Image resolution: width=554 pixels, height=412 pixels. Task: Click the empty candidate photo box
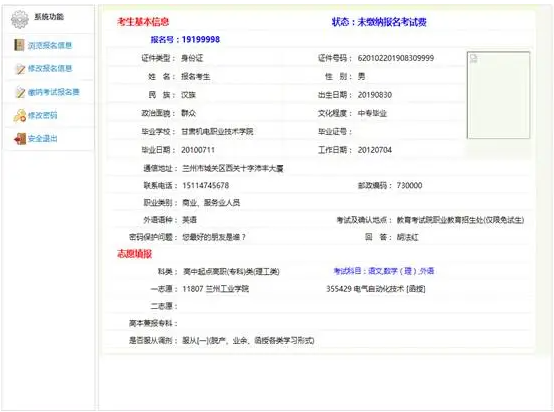[x=498, y=95]
